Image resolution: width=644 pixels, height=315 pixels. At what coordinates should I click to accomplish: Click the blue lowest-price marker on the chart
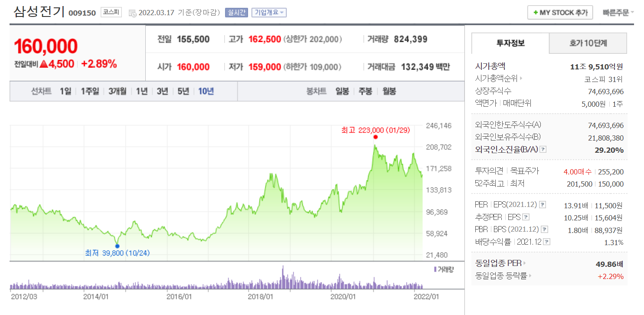(117, 246)
